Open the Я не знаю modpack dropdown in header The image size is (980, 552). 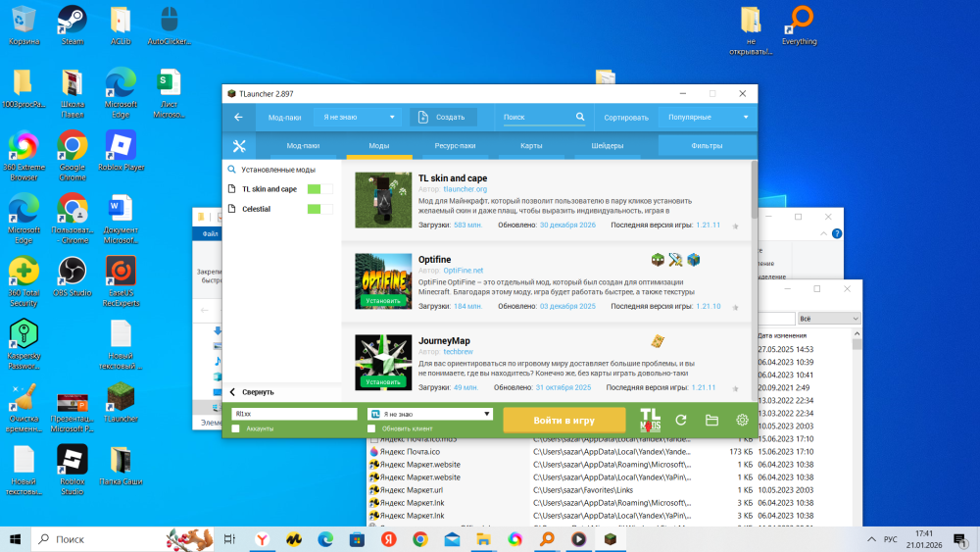(x=358, y=117)
